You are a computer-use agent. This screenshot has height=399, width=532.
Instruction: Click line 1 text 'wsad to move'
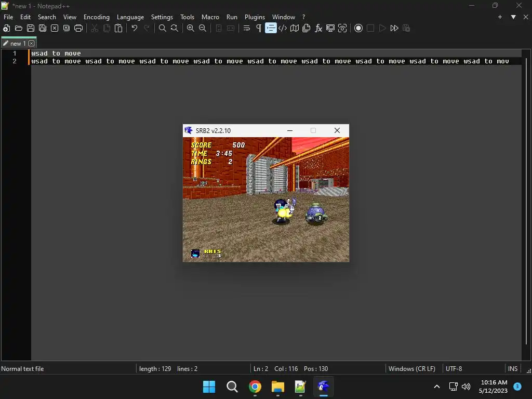click(x=56, y=54)
